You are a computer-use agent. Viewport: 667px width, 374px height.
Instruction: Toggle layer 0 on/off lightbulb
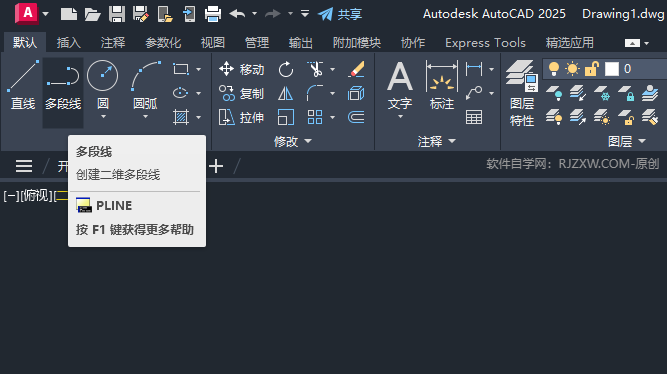[x=554, y=69]
